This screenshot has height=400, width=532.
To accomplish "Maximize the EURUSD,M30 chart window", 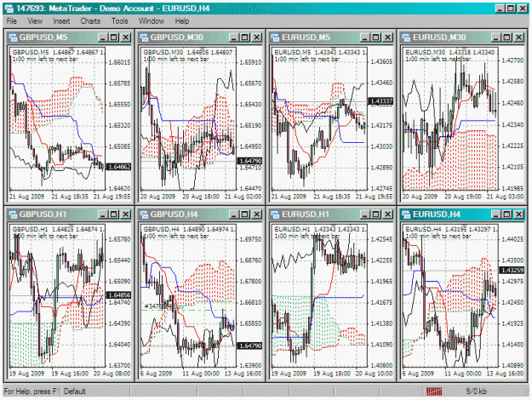I will [x=507, y=37].
